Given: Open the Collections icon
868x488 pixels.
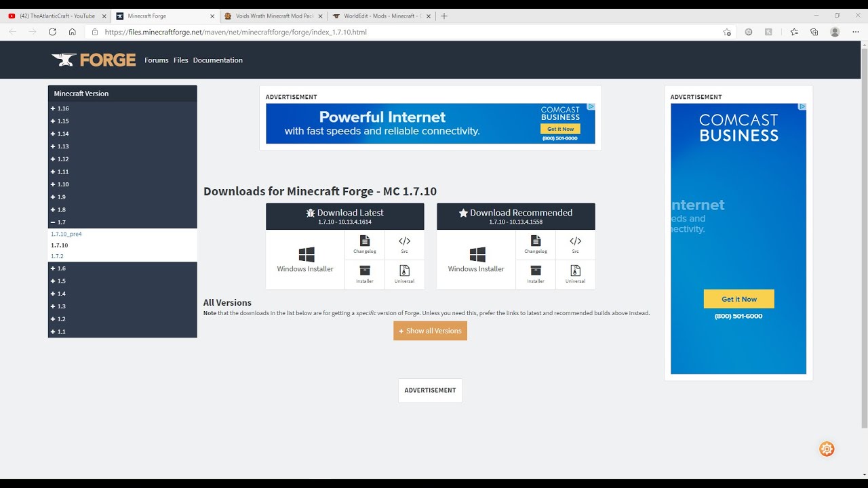Looking at the screenshot, I should [814, 32].
